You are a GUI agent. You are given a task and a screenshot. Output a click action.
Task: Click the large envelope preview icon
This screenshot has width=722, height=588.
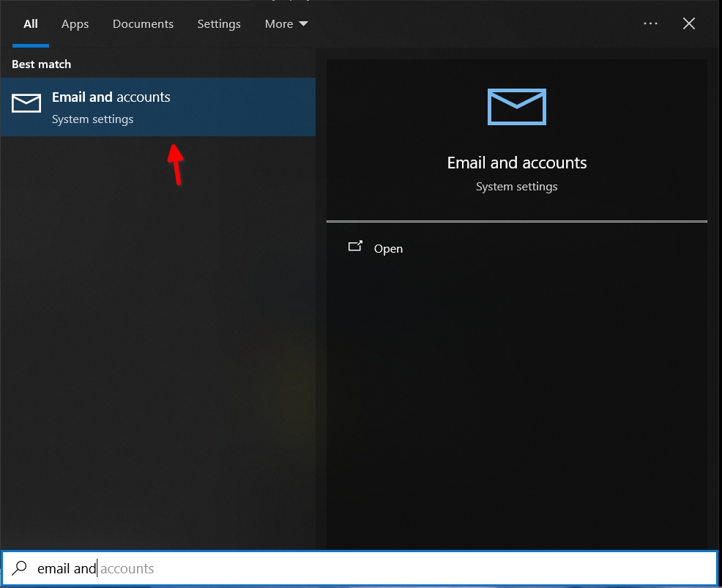(x=516, y=107)
